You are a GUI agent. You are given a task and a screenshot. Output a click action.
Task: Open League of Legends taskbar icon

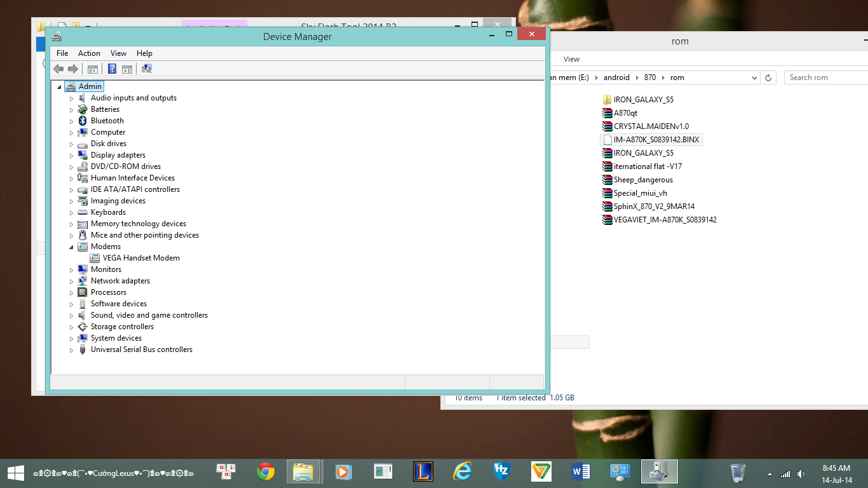coord(423,471)
